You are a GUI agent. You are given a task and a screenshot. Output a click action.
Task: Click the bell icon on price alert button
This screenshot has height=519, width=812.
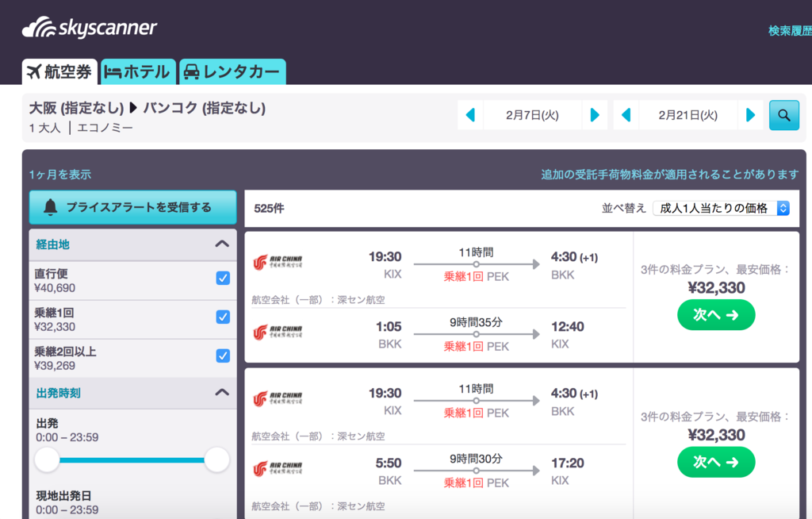coord(50,207)
